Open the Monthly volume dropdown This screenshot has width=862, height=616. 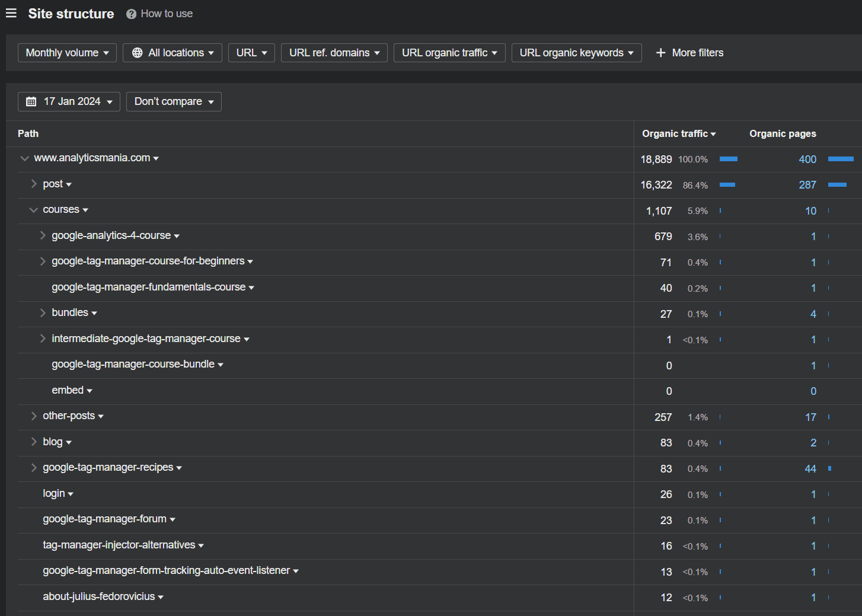[67, 53]
